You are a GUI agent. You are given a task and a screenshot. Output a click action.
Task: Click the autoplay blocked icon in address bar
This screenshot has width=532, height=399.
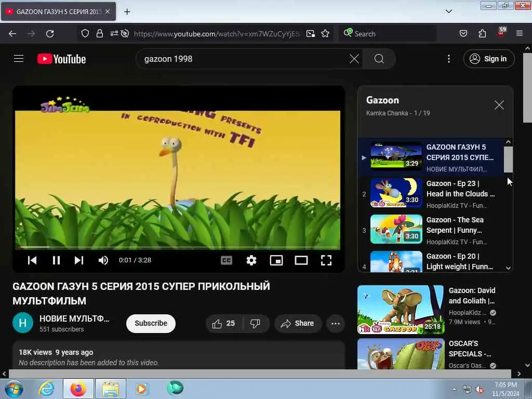click(x=125, y=34)
